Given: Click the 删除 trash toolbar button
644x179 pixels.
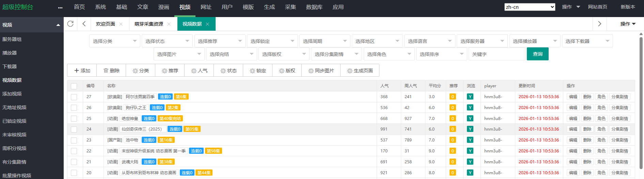Looking at the screenshot, I should [111, 71].
